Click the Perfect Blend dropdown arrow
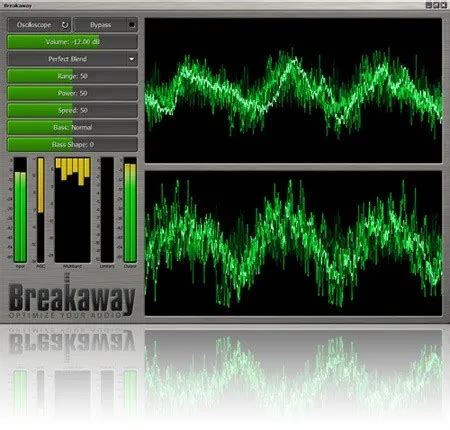Image resolution: width=450 pixels, height=430 pixels. pyautogui.click(x=132, y=59)
